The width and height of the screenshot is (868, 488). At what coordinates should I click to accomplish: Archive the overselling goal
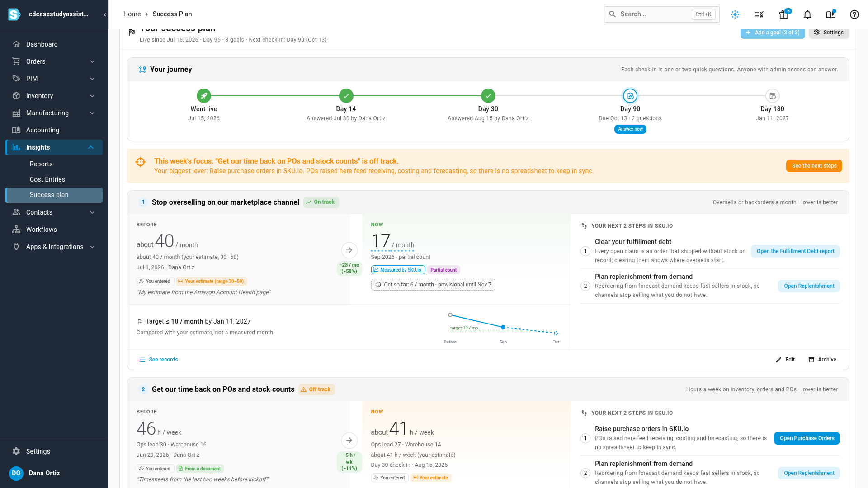click(x=822, y=360)
